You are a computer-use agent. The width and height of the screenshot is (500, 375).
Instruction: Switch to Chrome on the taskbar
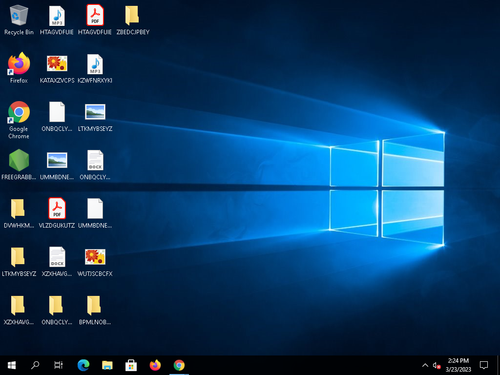click(179, 365)
